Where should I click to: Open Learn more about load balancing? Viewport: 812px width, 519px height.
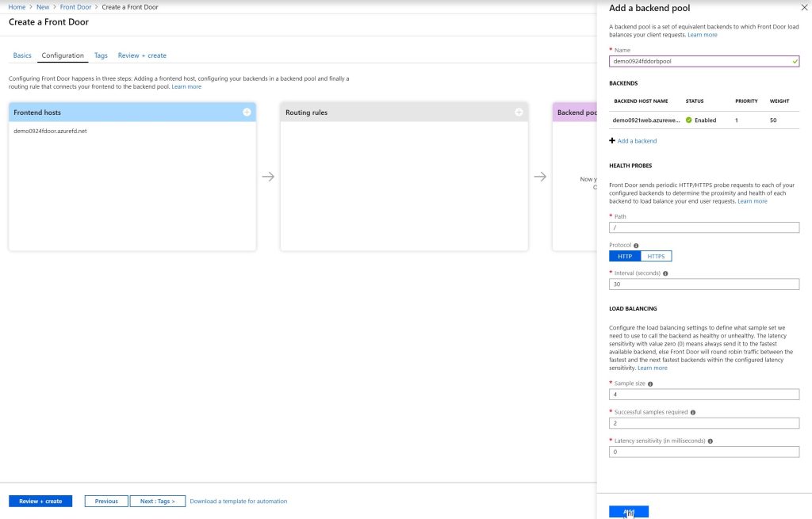653,368
